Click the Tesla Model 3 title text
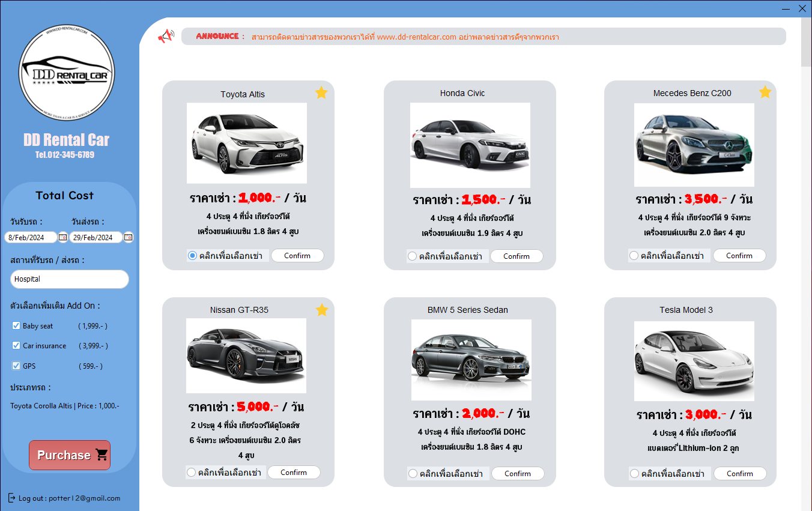 coord(686,310)
